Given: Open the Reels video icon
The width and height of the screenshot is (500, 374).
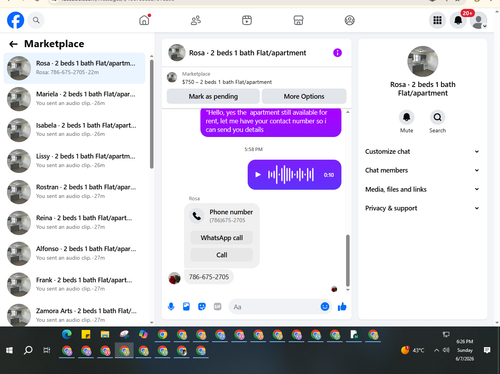Looking at the screenshot, I should [247, 20].
